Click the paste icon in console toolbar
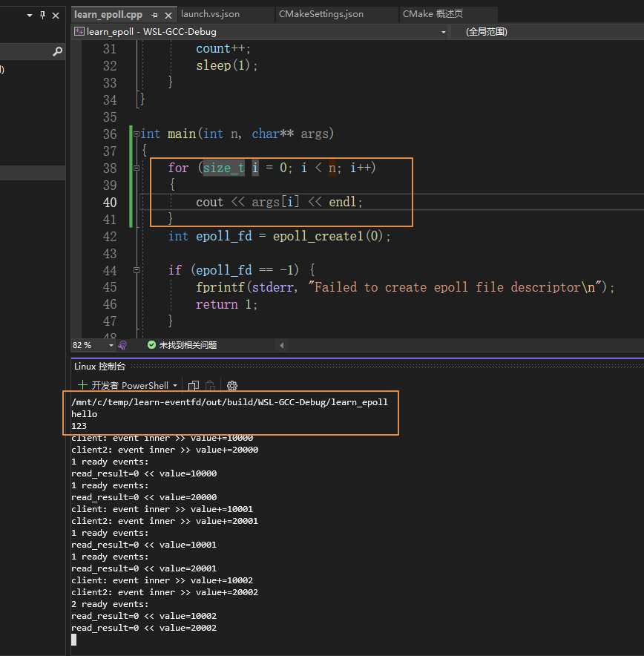 (x=210, y=385)
